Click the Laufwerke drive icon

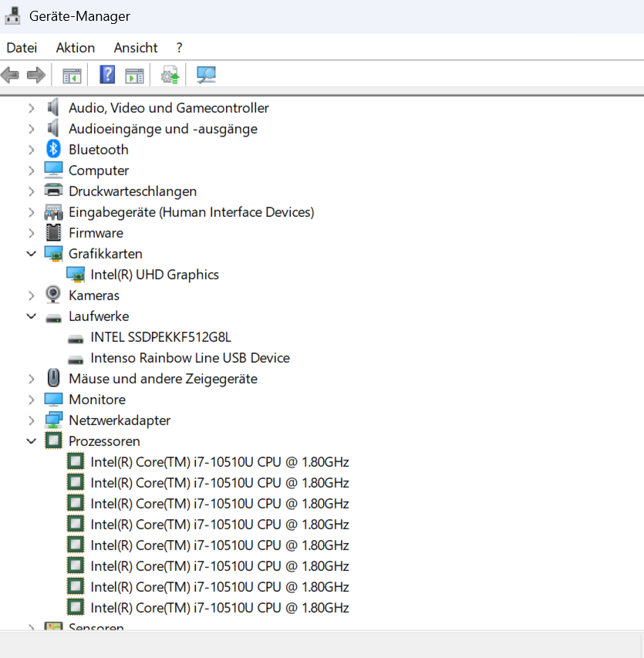tap(53, 319)
